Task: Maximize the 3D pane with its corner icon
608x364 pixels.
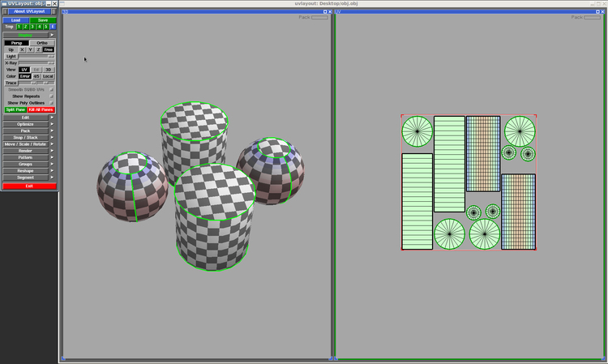Action: click(325, 11)
